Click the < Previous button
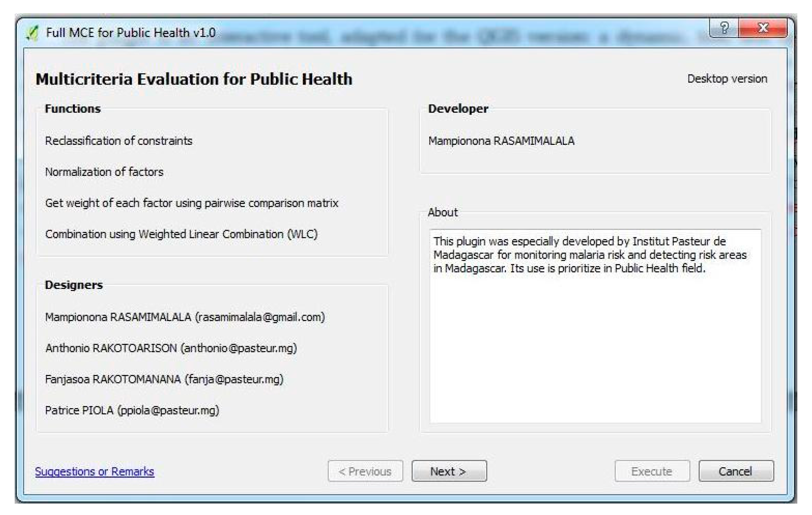812x515 pixels. (365, 471)
